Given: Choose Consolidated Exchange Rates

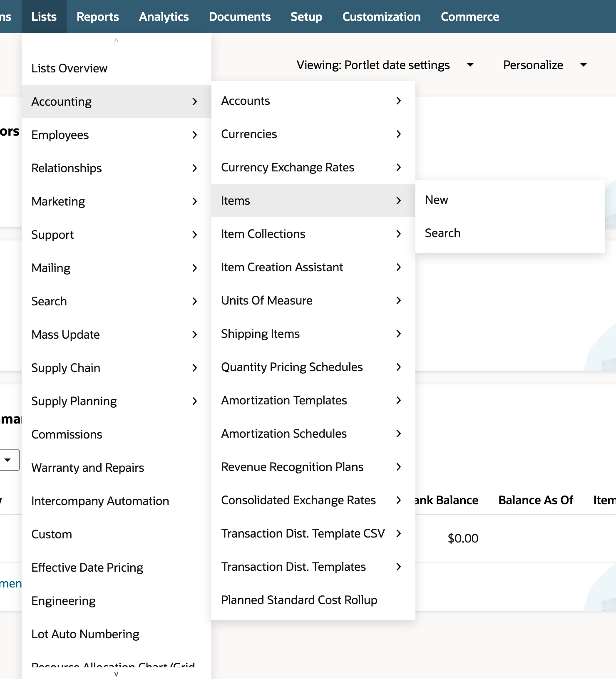Looking at the screenshot, I should click(313, 500).
